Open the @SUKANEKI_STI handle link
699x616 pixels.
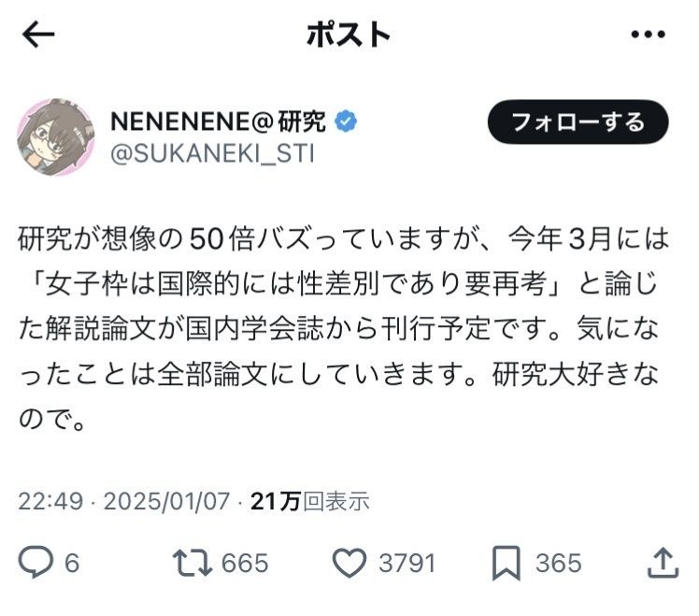(x=212, y=153)
